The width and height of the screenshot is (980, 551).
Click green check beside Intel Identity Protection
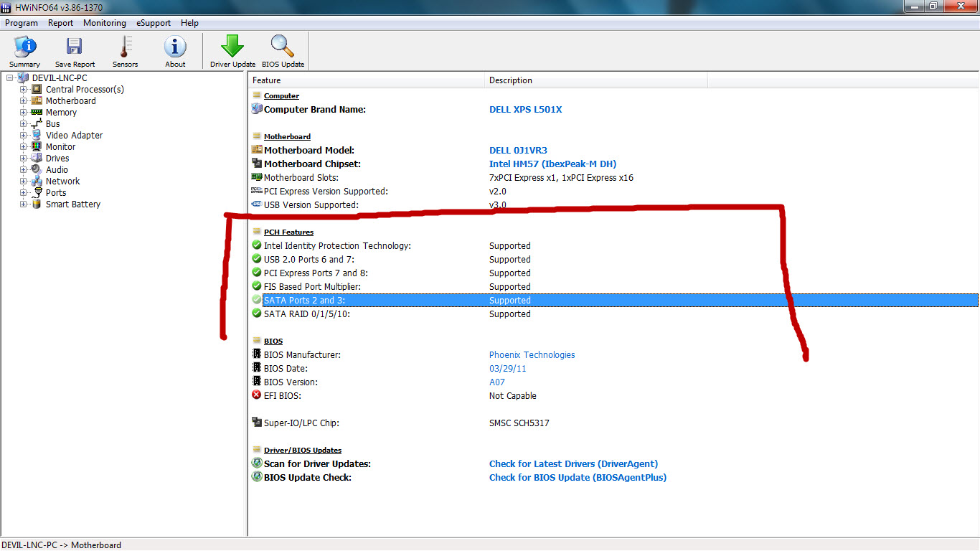[x=257, y=245]
